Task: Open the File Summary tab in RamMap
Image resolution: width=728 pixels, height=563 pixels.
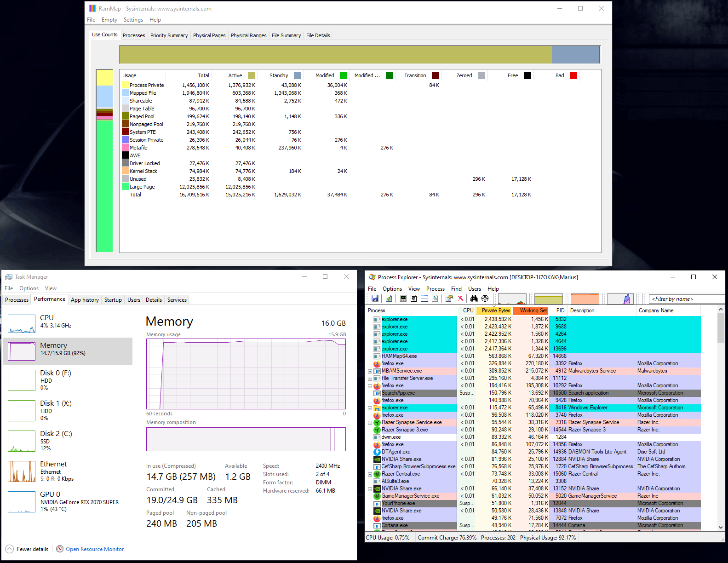Action: pyautogui.click(x=286, y=35)
